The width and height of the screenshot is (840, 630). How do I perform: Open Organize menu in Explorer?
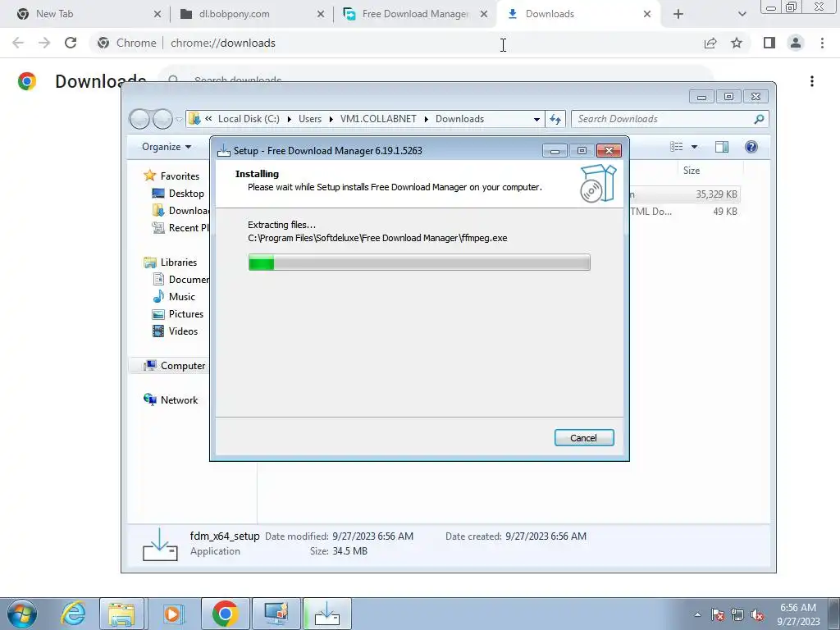(167, 147)
